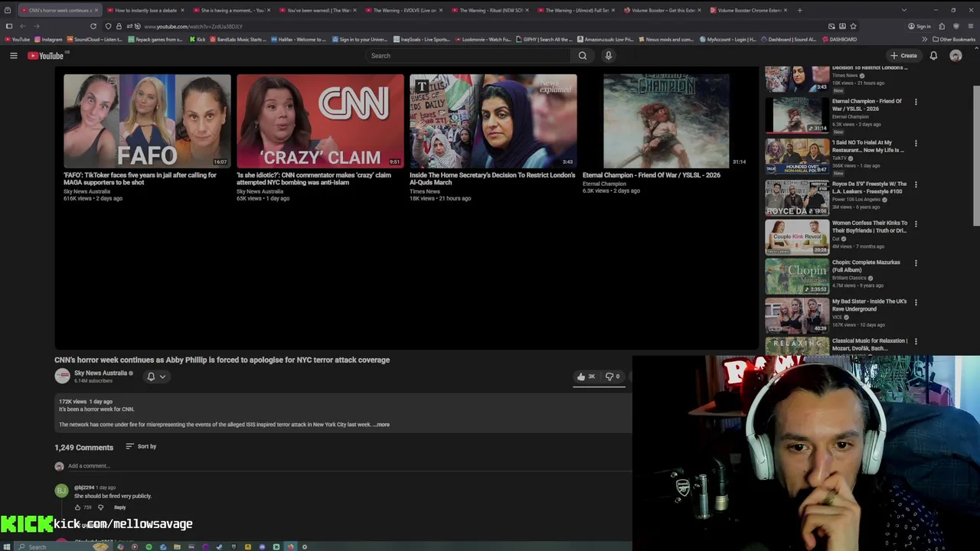980x551 pixels.
Task: Open Inside The Home Secretary's Decision thumbnail
Action: 493,121
